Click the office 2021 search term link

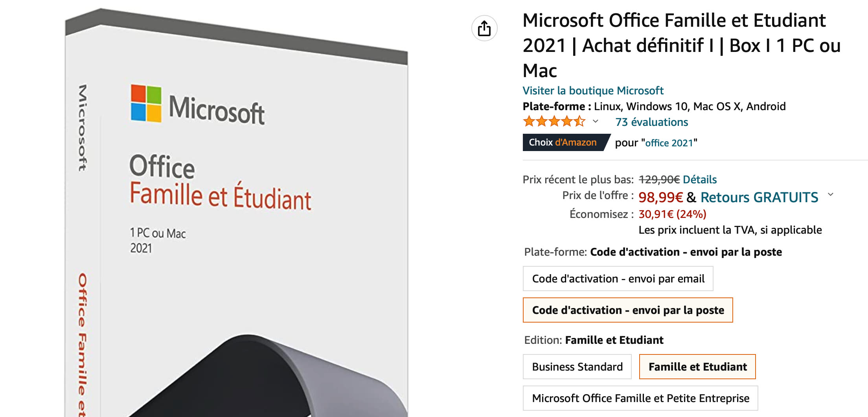pos(669,143)
